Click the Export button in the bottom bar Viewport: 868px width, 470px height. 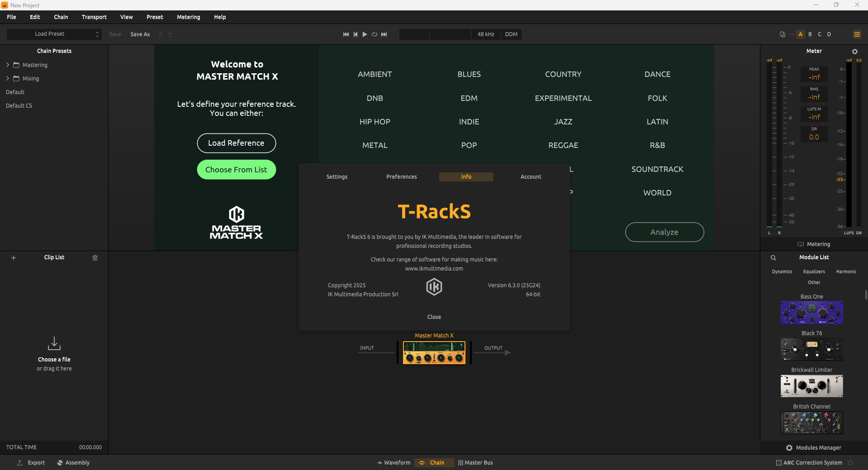[31, 463]
